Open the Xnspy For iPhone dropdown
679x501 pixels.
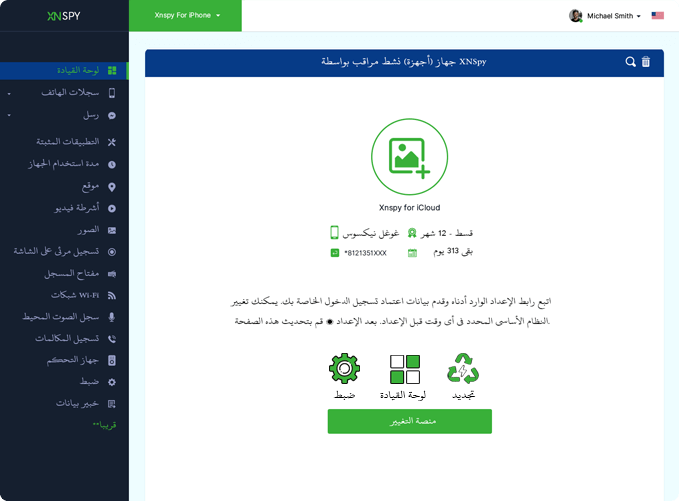[185, 16]
